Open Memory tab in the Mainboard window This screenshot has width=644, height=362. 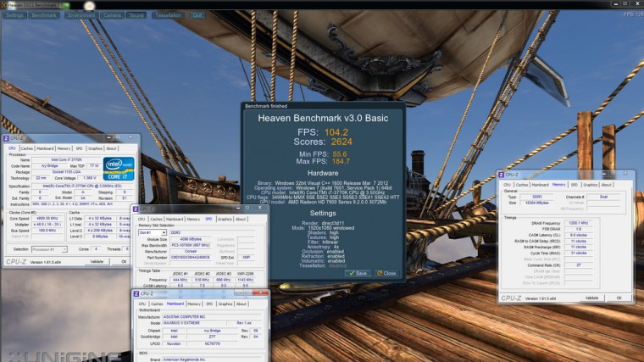click(194, 304)
